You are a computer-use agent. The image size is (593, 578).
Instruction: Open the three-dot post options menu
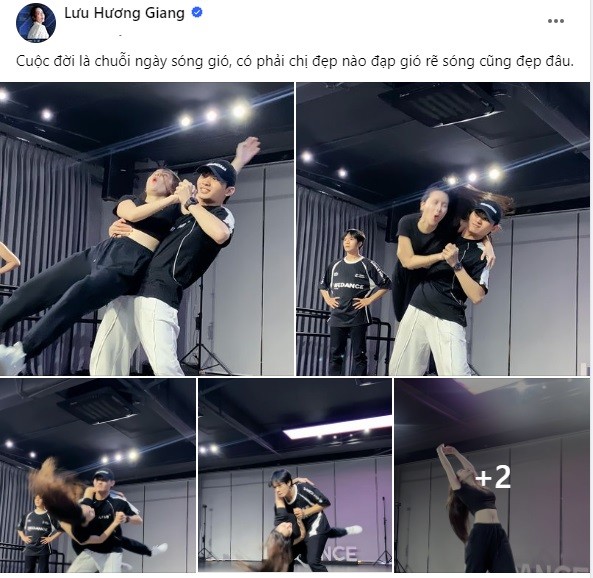click(x=556, y=21)
